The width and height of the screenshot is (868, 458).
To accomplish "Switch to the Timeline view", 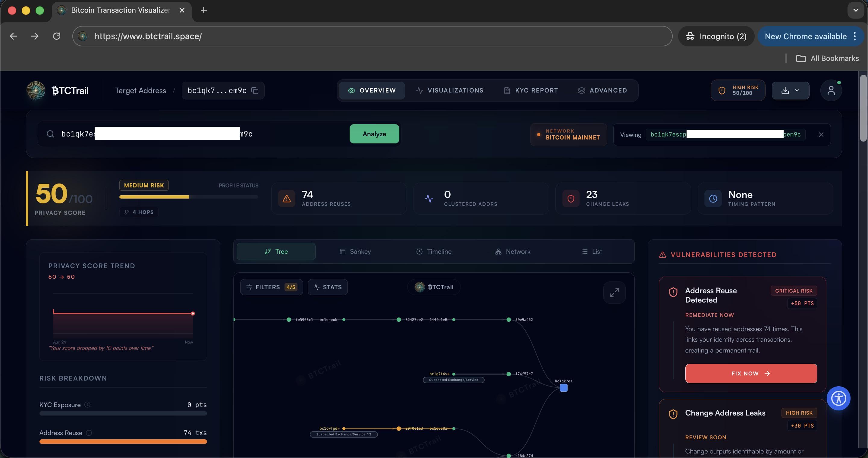I will tap(434, 252).
